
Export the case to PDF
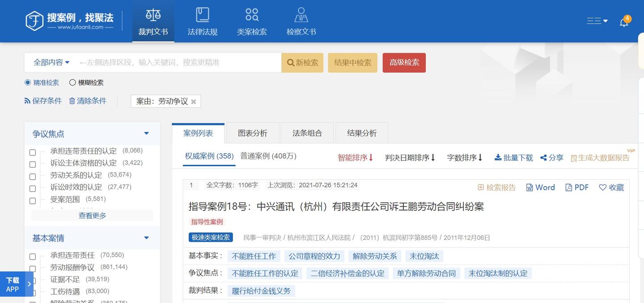click(x=576, y=187)
